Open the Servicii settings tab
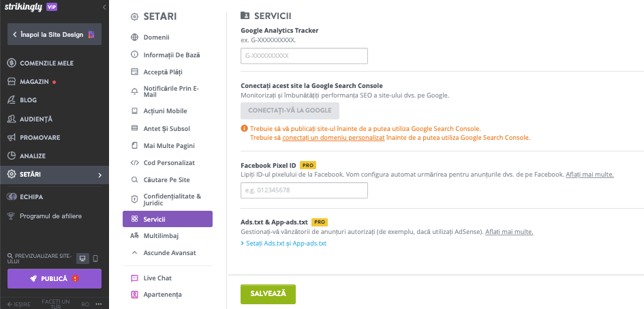This screenshot has width=644, height=309. pos(167,219)
